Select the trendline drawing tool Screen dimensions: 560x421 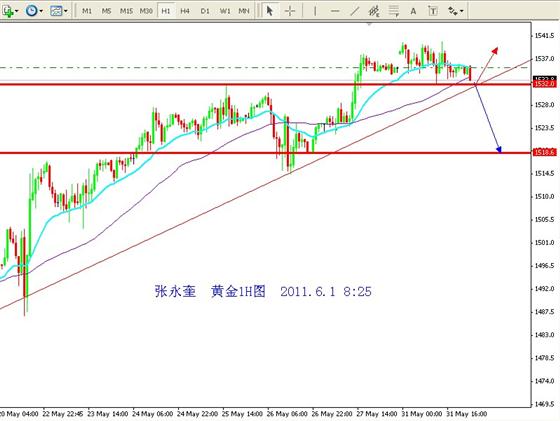[354, 11]
